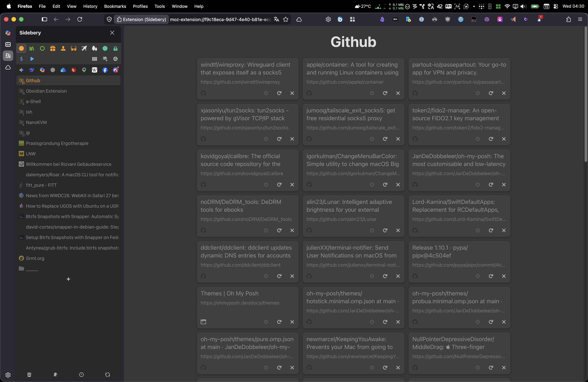Reload the kovidgoyal/calibre card
The height and width of the screenshot is (382, 588).
[x=279, y=185]
